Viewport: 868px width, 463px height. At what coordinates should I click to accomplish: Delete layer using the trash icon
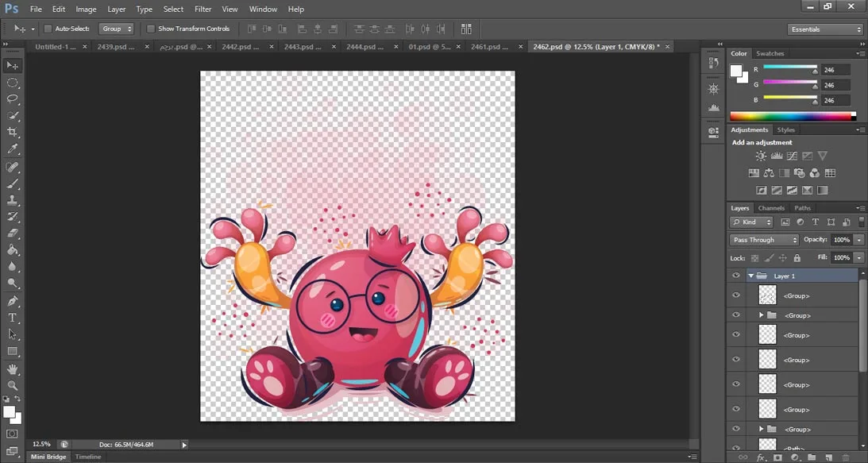click(x=844, y=457)
